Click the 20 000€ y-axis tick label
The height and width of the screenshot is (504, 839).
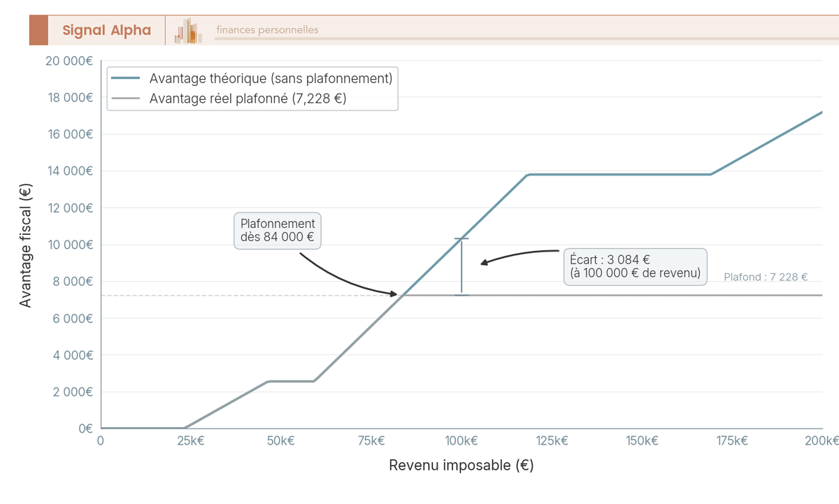pyautogui.click(x=69, y=61)
